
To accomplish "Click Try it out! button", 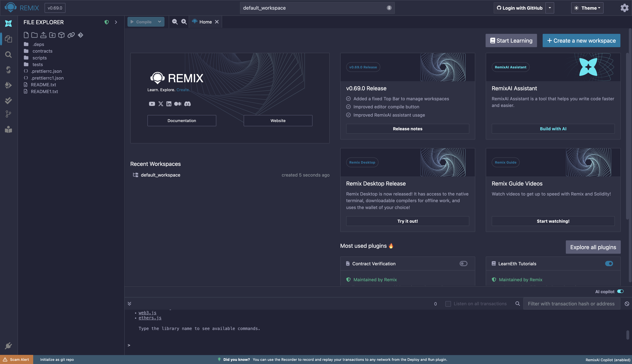I will 407,221.
